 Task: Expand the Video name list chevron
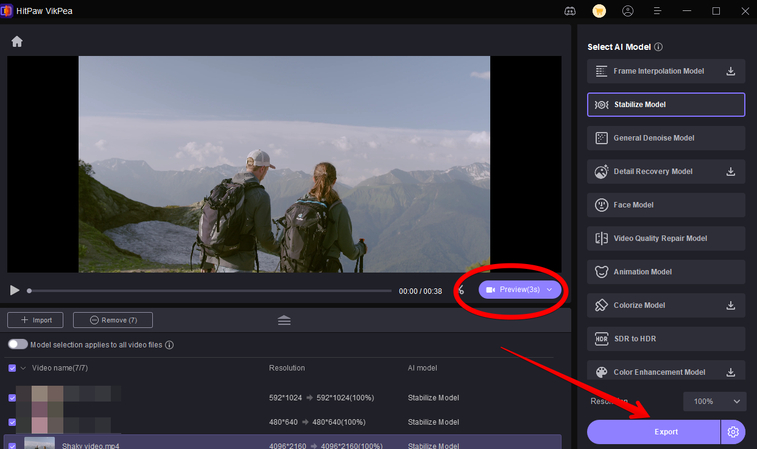tap(23, 368)
